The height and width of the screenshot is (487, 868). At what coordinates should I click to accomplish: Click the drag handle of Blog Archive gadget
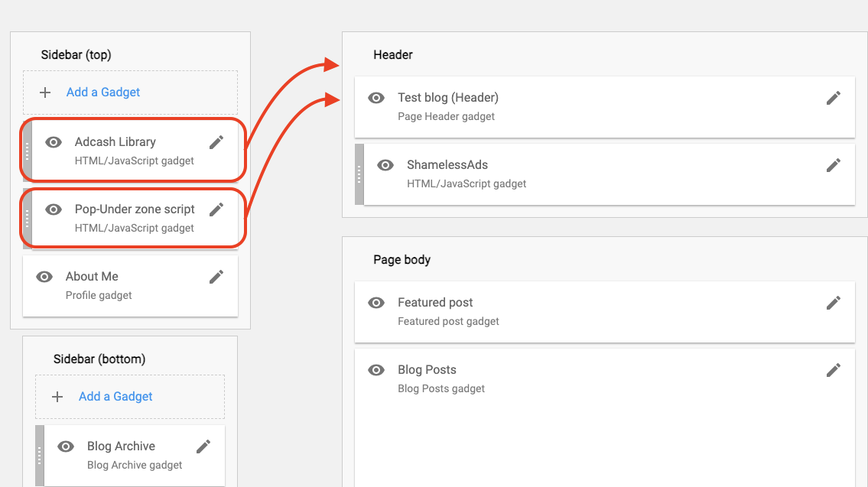[x=39, y=456]
